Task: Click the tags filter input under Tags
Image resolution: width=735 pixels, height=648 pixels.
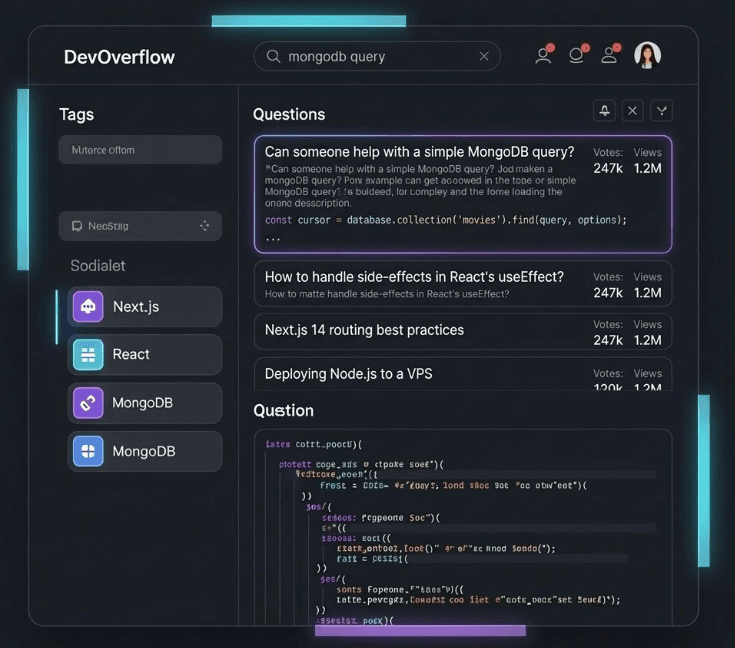Action: click(x=140, y=150)
